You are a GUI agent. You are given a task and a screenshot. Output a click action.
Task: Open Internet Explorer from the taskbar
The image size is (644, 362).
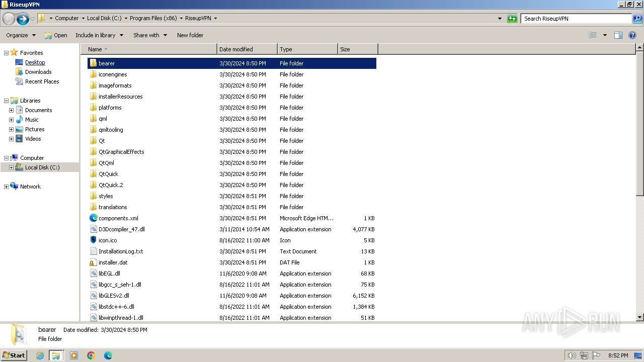click(x=40, y=355)
